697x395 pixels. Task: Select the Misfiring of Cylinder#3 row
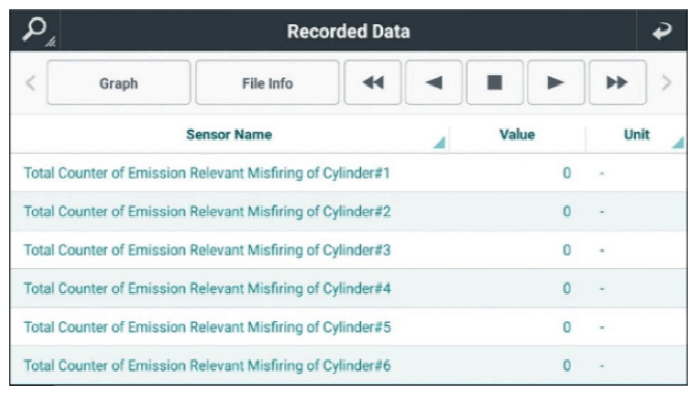pyautogui.click(x=348, y=250)
